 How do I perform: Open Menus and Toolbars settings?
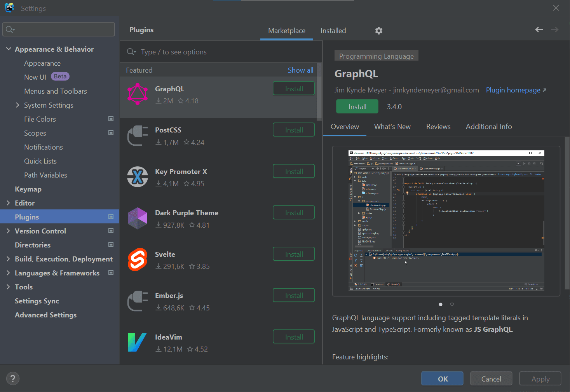tap(56, 91)
